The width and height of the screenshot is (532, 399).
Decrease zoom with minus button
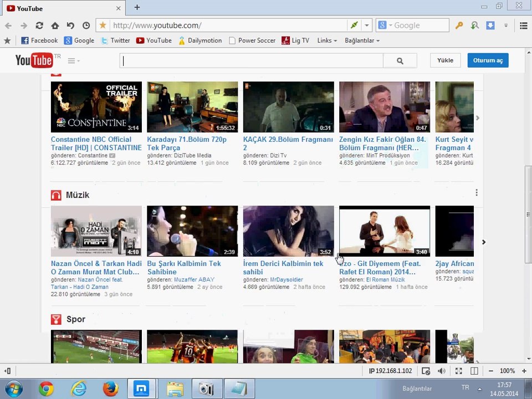[x=490, y=371]
